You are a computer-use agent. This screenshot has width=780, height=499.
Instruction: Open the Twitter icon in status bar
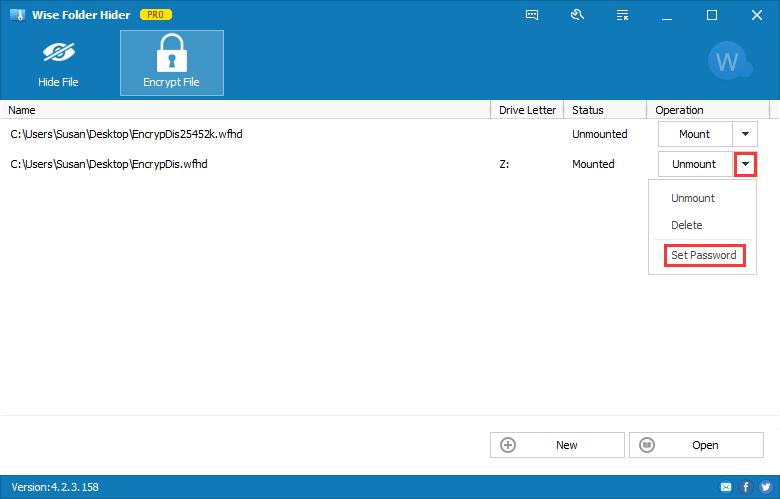[766, 487]
